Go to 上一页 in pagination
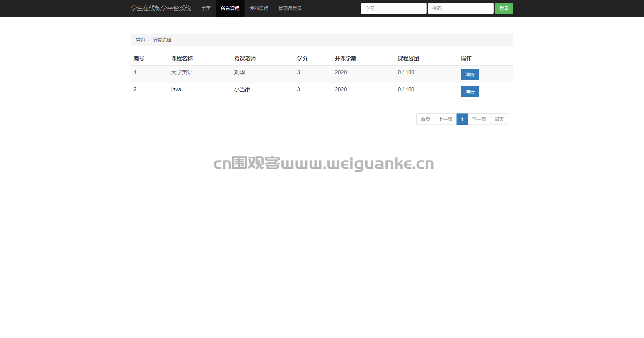The image size is (644, 338). (445, 119)
